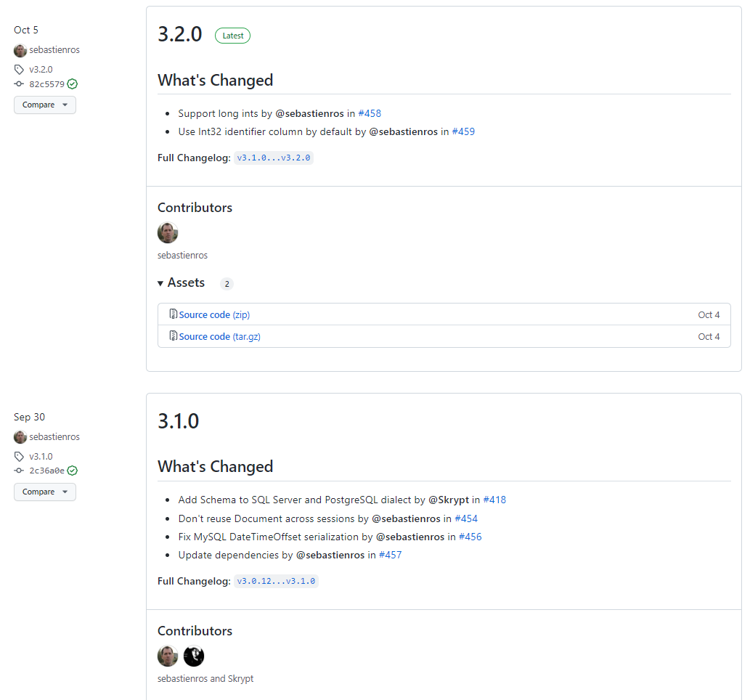
Task: Click commit icon beside 82c5579
Action: tap(19, 84)
